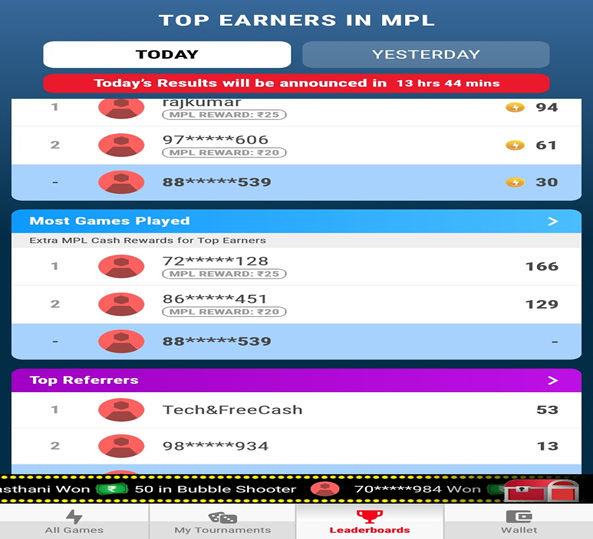Select username 86*****451
This screenshot has height=539, width=593.
215,299
